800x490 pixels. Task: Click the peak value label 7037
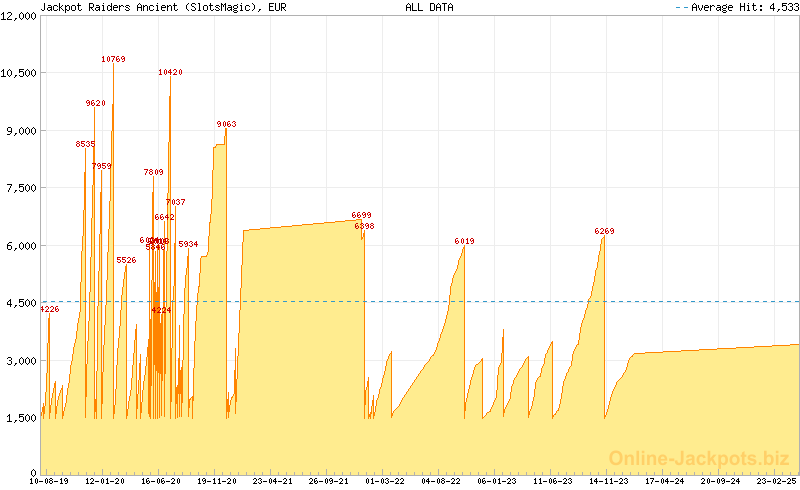(x=176, y=202)
